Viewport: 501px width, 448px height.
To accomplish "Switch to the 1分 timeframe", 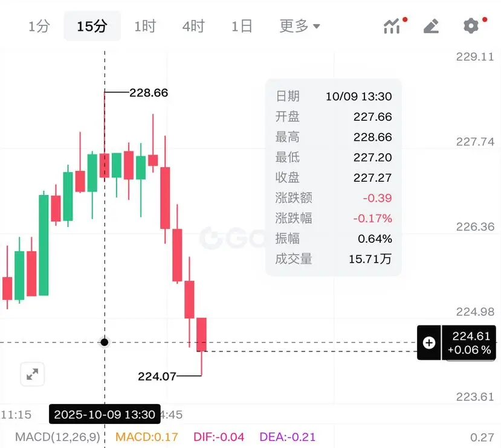I will coord(39,26).
